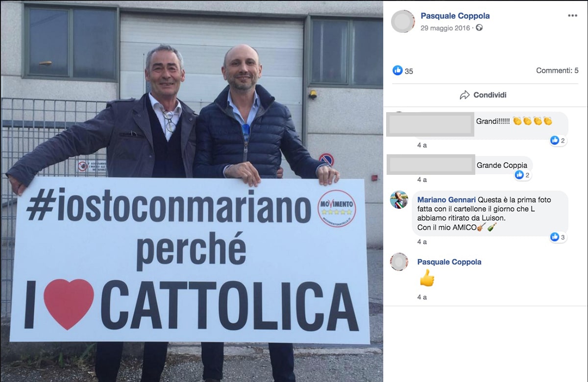Open the 29 maggio 2016 post date

click(x=445, y=28)
